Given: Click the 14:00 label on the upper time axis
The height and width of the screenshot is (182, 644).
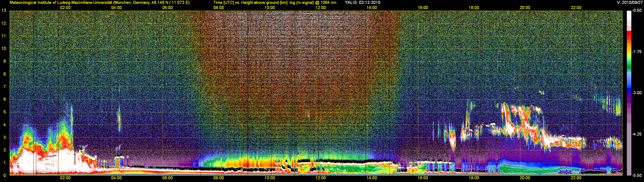Looking at the screenshot, I should (372, 8).
